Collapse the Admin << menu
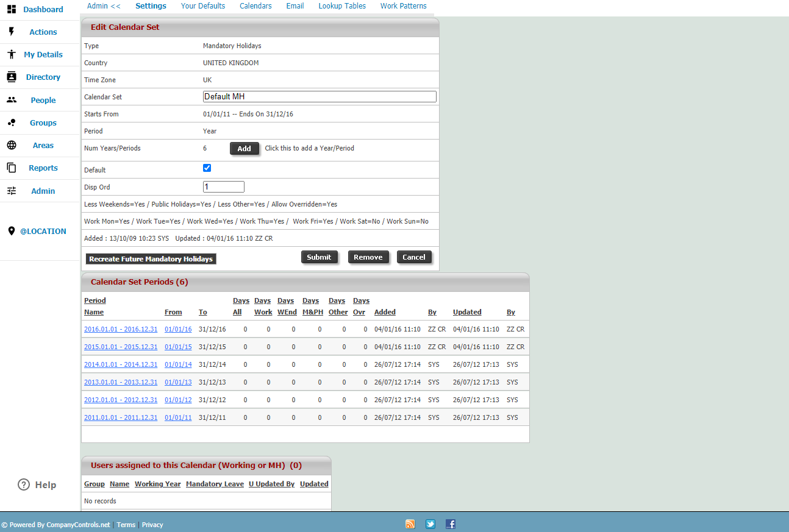The width and height of the screenshot is (789, 532). click(103, 5)
